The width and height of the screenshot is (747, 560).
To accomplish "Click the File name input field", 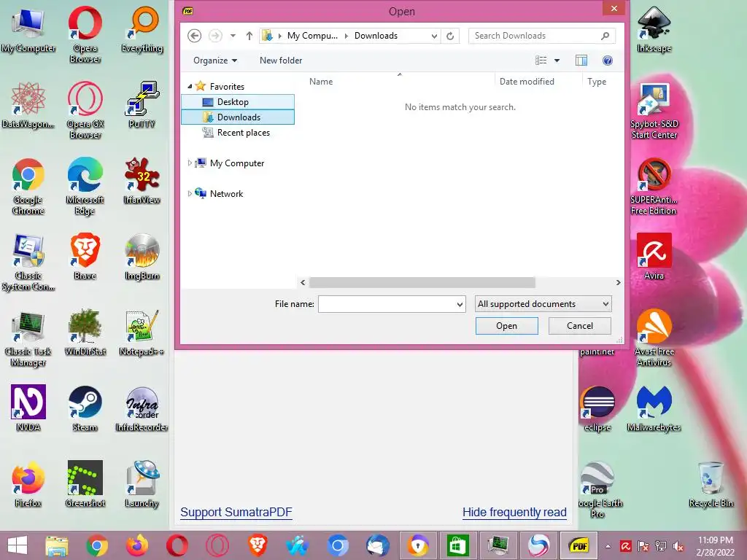I will coord(387,304).
